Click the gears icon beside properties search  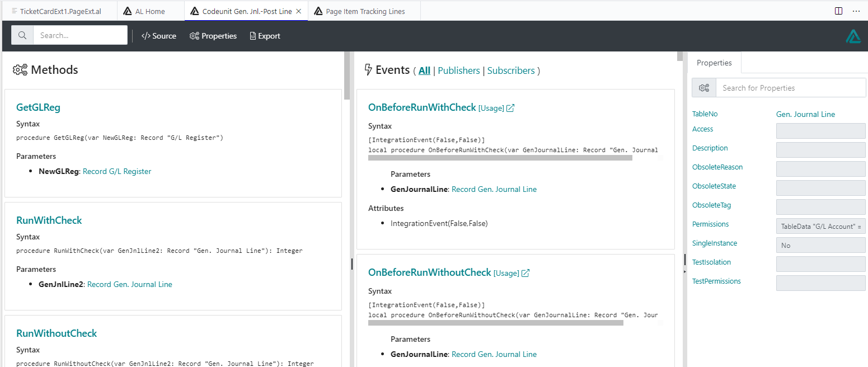(x=703, y=88)
